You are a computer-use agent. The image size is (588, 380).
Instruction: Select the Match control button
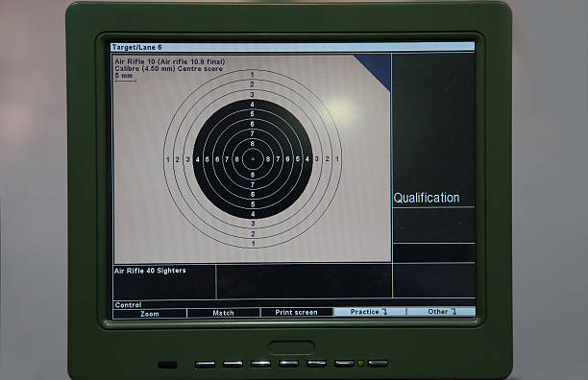pyautogui.click(x=223, y=313)
